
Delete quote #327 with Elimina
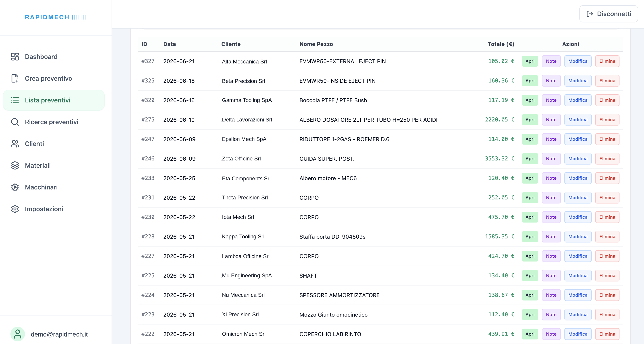[607, 61]
